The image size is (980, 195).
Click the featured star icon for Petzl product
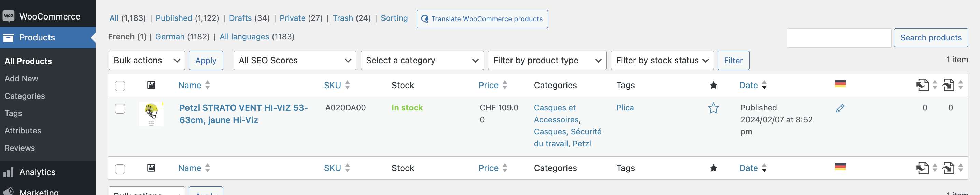click(713, 108)
